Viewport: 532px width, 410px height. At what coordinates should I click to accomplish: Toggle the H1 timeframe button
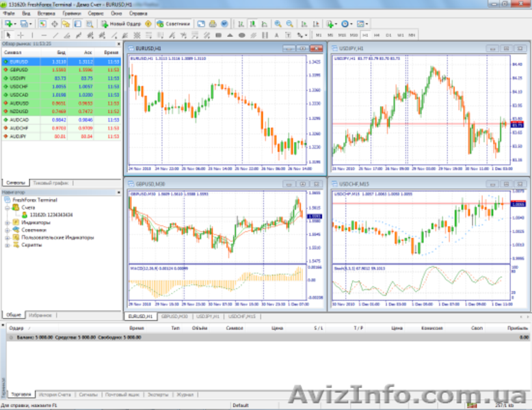coord(365,34)
